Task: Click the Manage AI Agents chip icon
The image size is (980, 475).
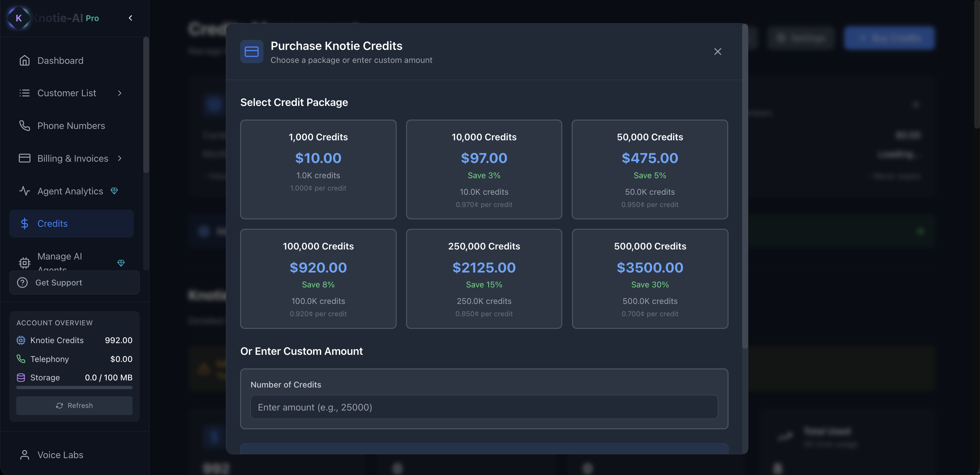Action: click(x=24, y=263)
